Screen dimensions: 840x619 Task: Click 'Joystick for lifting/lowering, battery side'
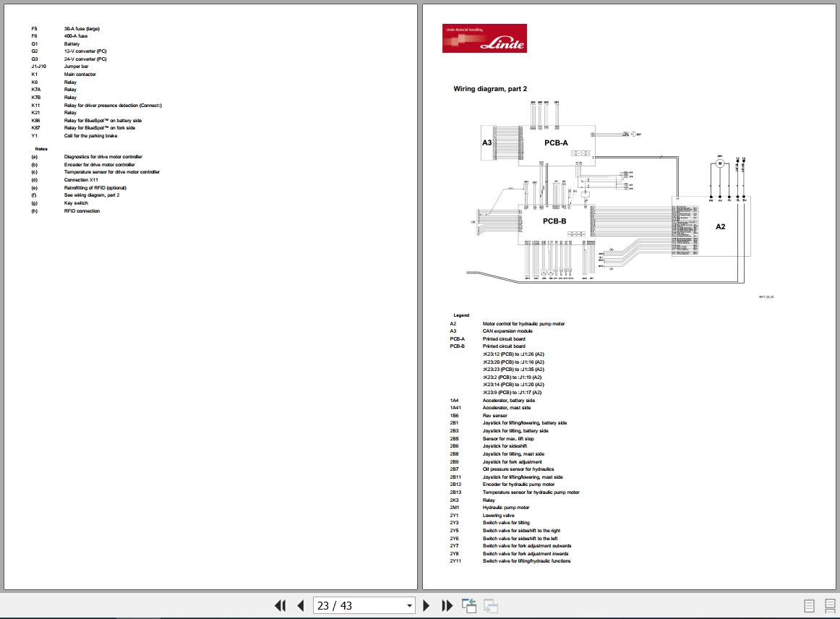(x=525, y=423)
